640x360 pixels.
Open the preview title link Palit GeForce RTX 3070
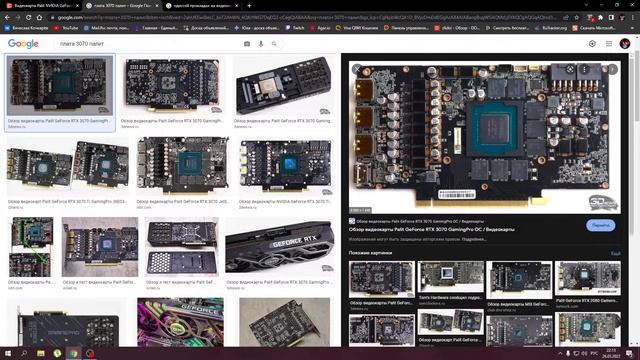[x=431, y=229]
